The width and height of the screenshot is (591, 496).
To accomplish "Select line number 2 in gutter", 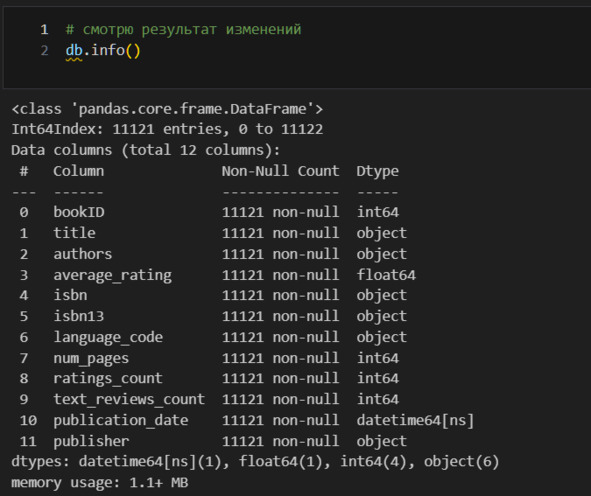I will pyautogui.click(x=44, y=50).
